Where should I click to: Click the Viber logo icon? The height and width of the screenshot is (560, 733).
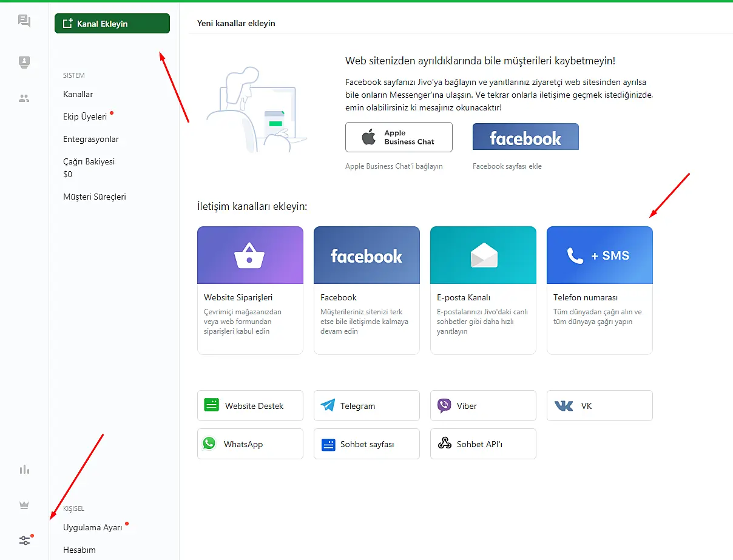(x=444, y=406)
